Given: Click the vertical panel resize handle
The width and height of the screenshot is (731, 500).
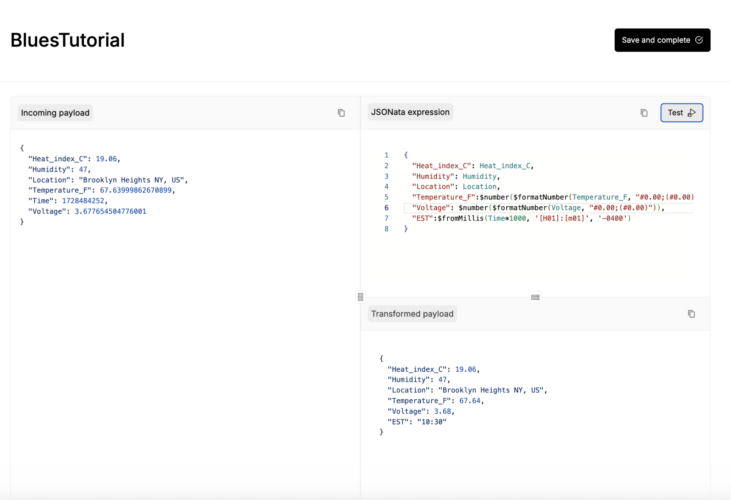Looking at the screenshot, I should click(x=360, y=297).
